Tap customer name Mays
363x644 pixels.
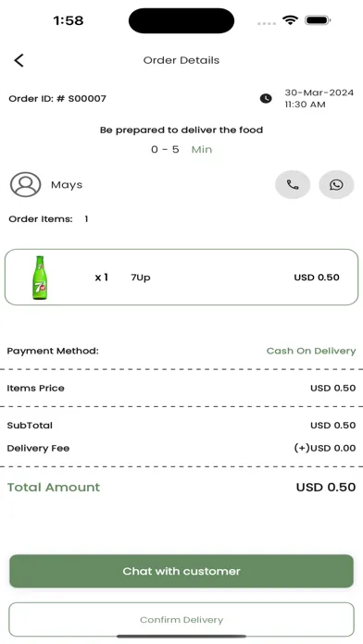(x=67, y=185)
